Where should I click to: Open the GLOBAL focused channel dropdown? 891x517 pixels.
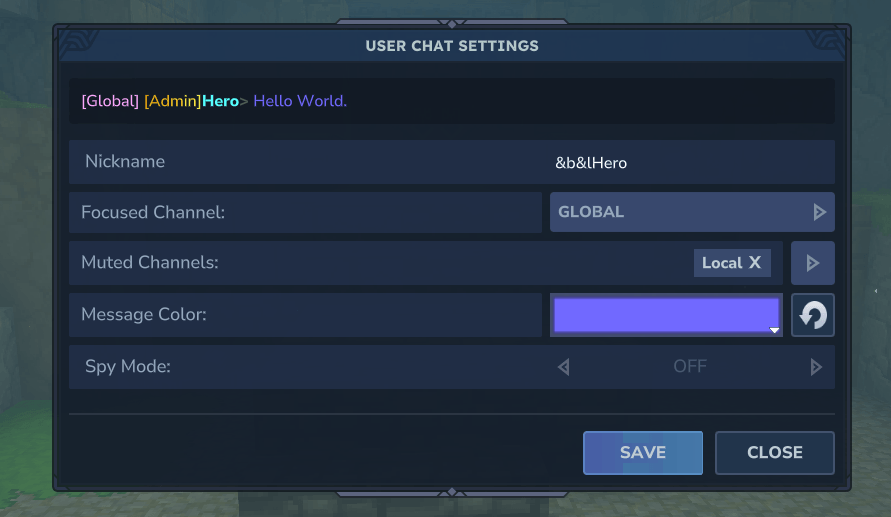coord(680,212)
